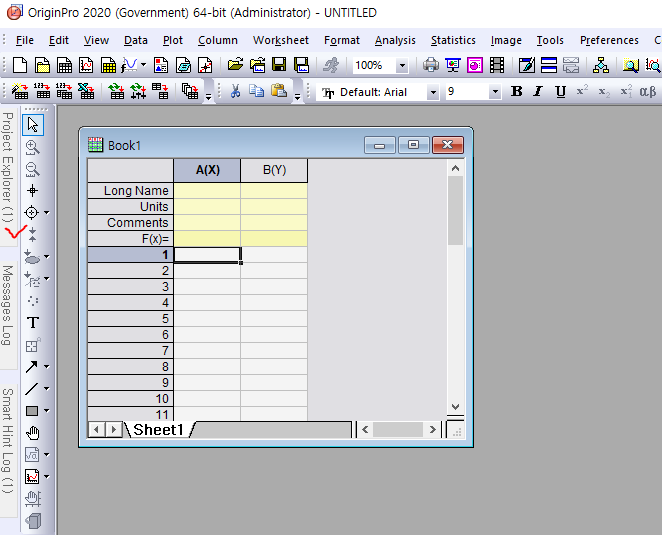The height and width of the screenshot is (535, 662).
Task: Open the Default: Arial font dropdown
Action: pos(433,92)
